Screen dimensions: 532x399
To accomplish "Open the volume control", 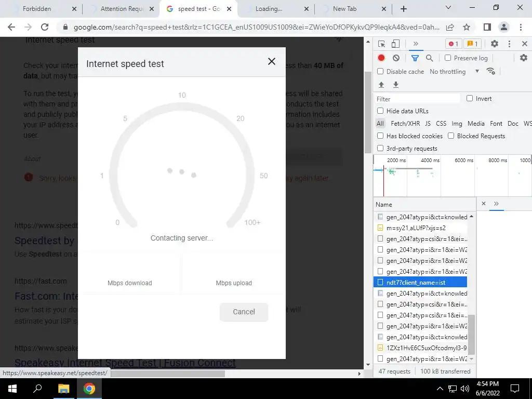I will 465,389.
